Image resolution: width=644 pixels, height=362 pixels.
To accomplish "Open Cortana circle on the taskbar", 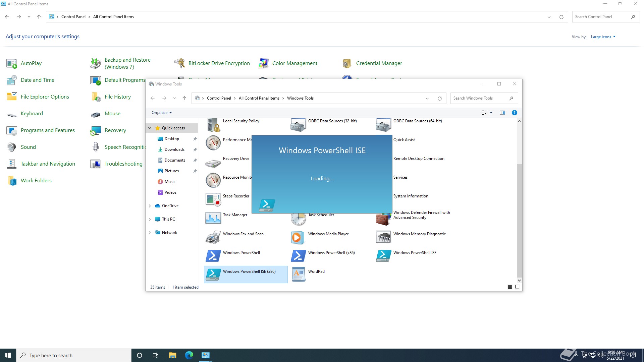I will click(140, 355).
